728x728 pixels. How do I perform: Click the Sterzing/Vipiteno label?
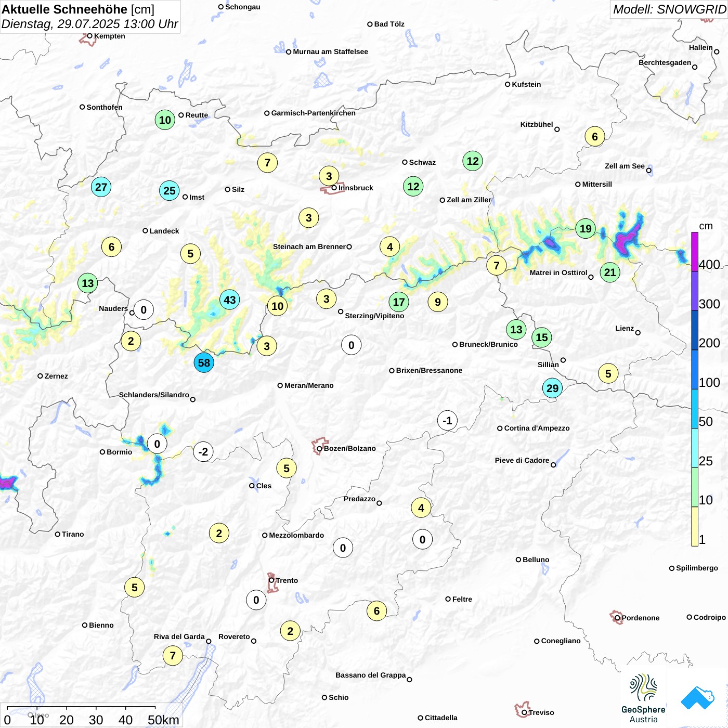click(x=374, y=316)
